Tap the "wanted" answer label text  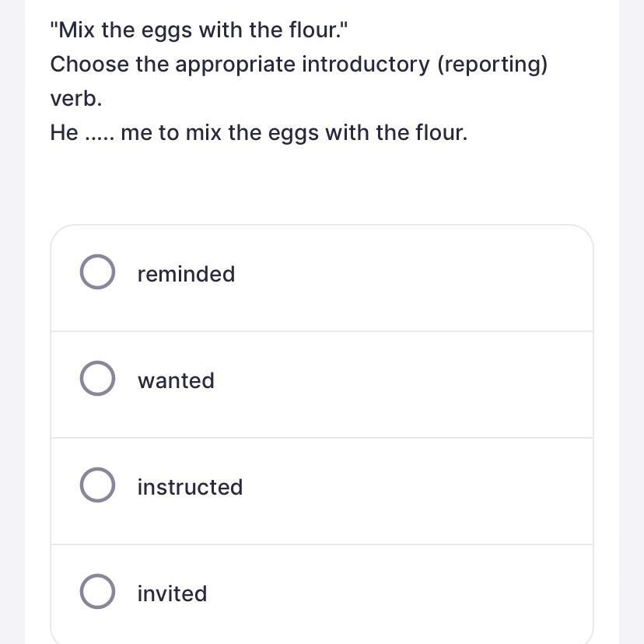(176, 380)
